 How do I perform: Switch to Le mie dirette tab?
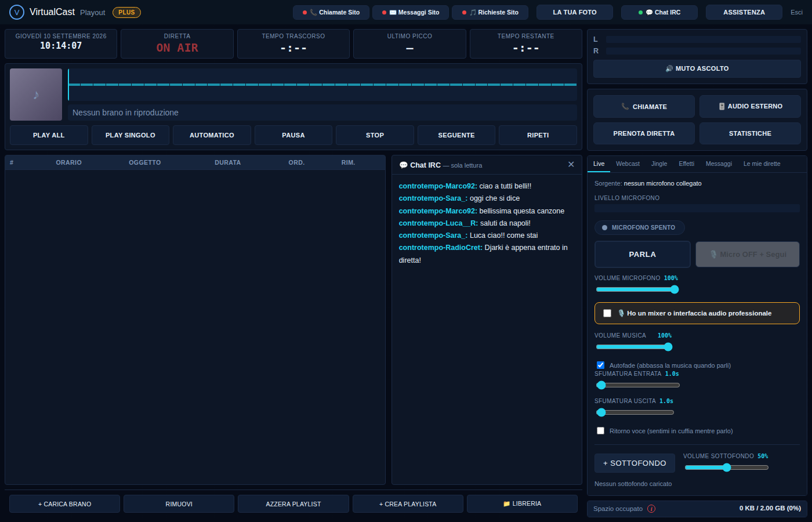coord(762,164)
